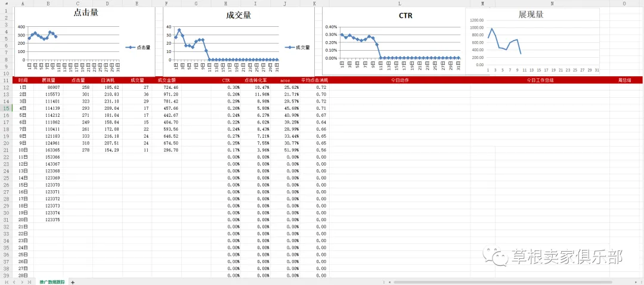Select the 平均点击消耗 header cell

coord(315,80)
